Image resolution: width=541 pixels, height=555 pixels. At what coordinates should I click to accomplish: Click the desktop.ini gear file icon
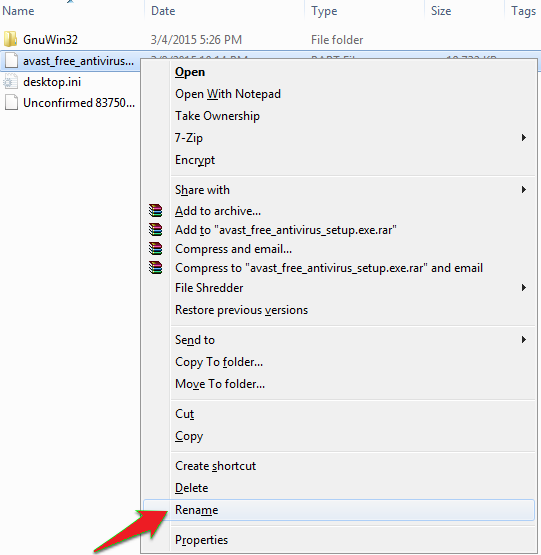click(11, 82)
